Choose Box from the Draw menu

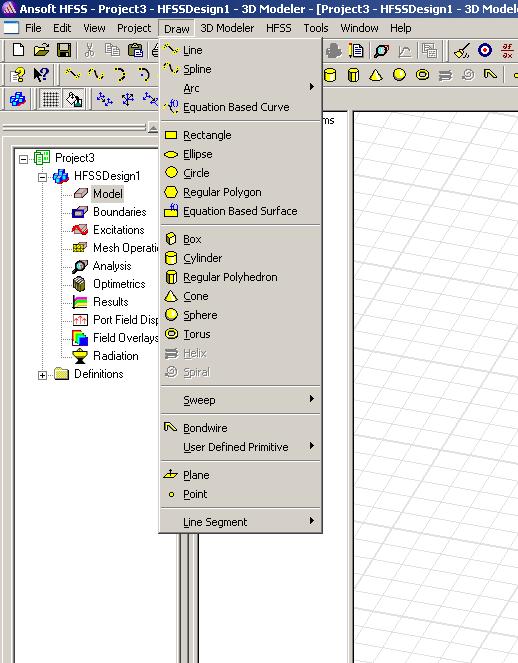click(240, 239)
